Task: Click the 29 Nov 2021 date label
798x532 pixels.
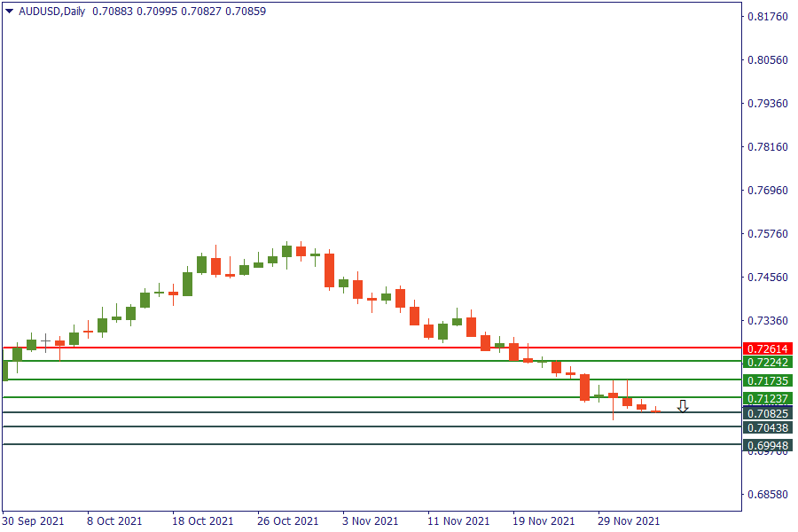Action: [629, 521]
